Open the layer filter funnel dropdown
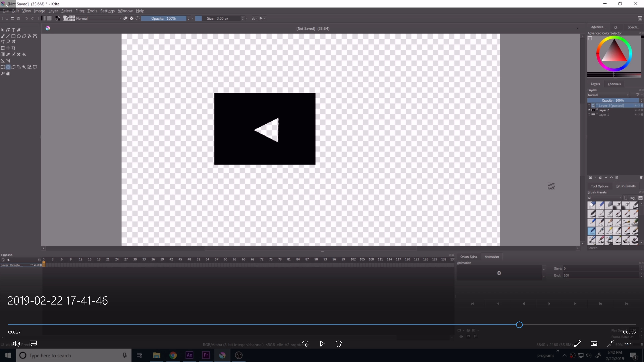Image resolution: width=644 pixels, height=362 pixels. pos(638,95)
